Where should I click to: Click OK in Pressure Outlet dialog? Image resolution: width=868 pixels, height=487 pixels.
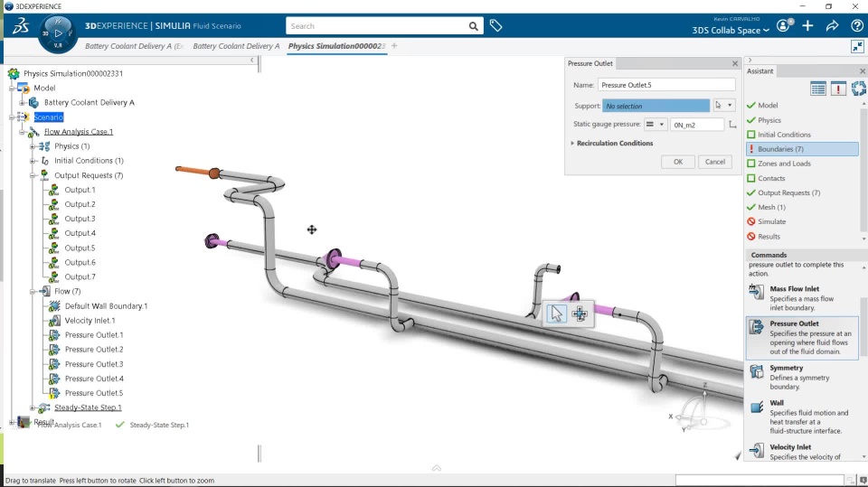(x=678, y=162)
